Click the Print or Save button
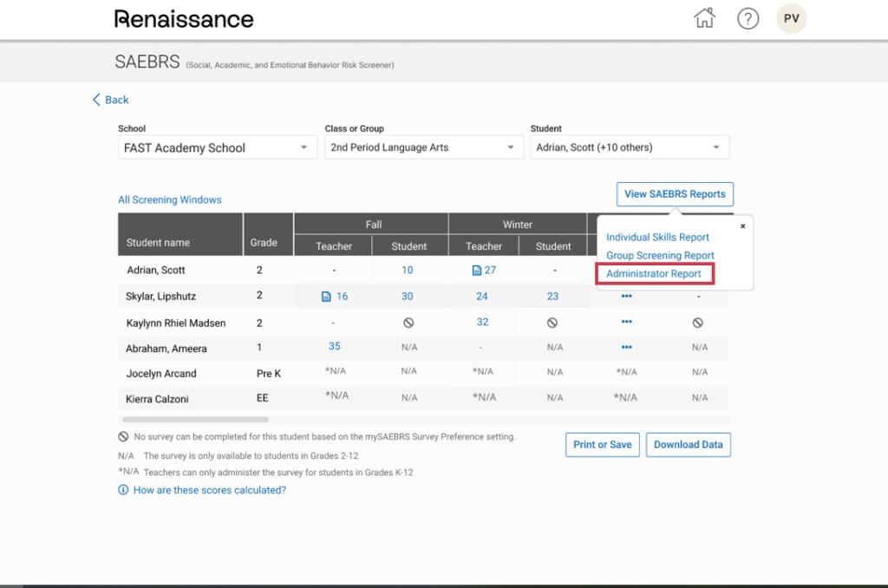The height and width of the screenshot is (588, 888). 602,445
